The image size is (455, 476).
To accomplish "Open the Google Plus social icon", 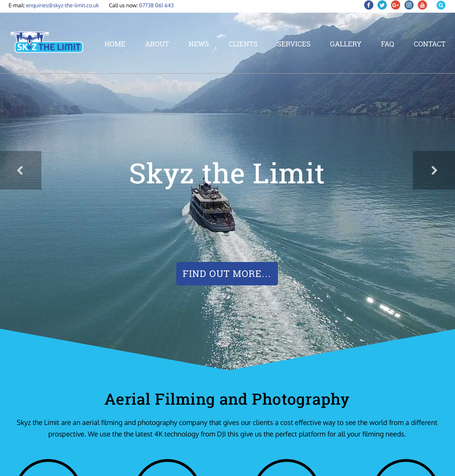I will point(396,5).
